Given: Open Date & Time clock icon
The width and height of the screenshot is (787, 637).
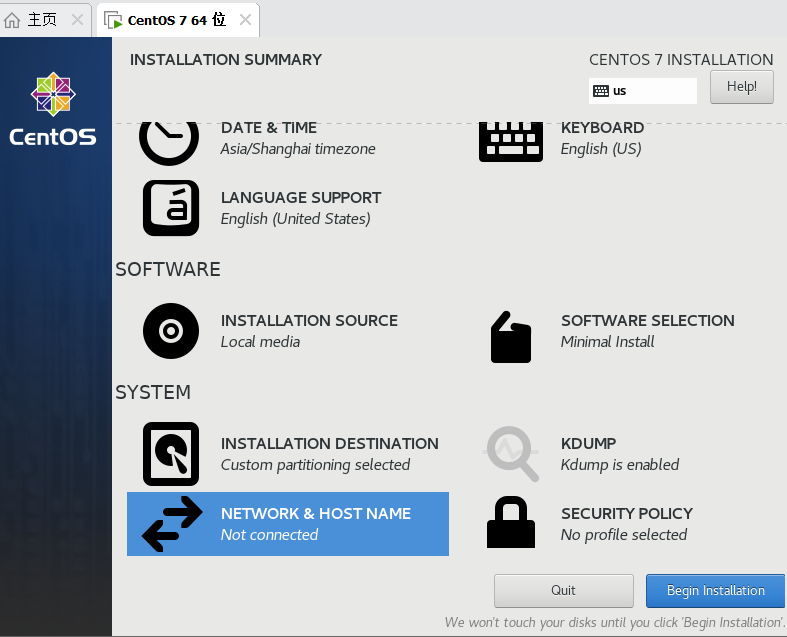Looking at the screenshot, I should (169, 144).
